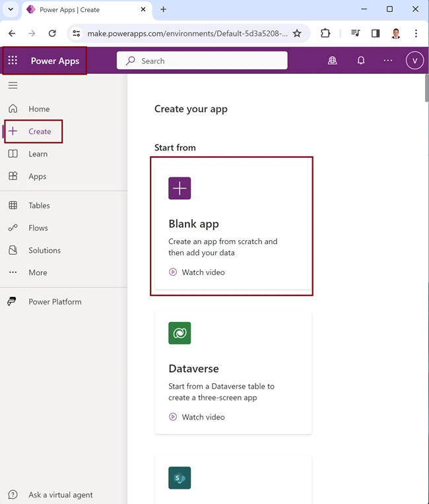Click the SharePoint icon card
The height and width of the screenshot is (504, 429).
tap(180, 478)
